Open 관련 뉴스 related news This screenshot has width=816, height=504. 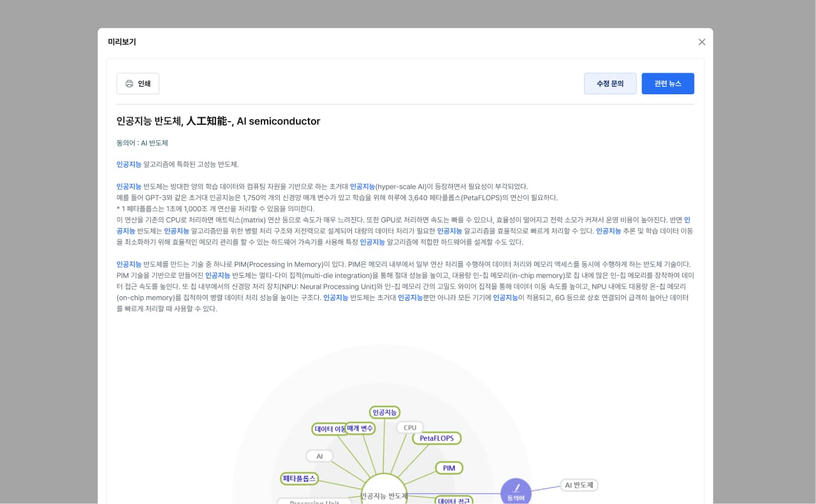(667, 83)
